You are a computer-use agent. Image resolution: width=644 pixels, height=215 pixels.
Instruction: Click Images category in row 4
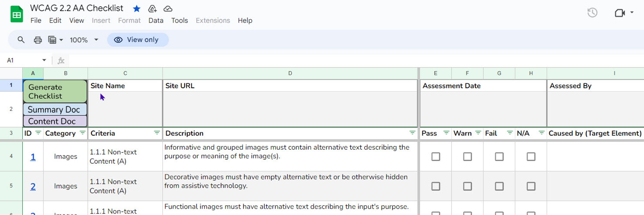click(x=65, y=157)
